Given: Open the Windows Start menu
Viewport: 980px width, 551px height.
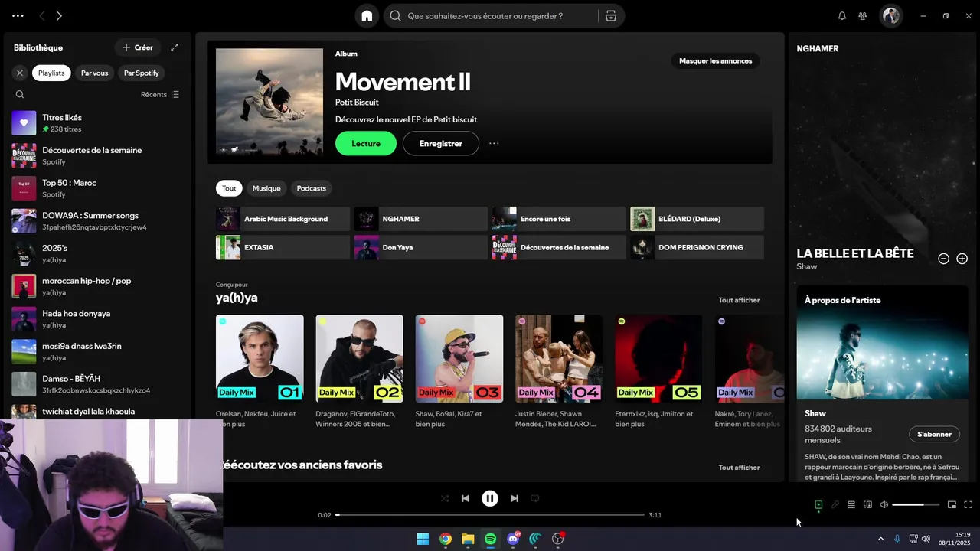Looking at the screenshot, I should pos(423,539).
